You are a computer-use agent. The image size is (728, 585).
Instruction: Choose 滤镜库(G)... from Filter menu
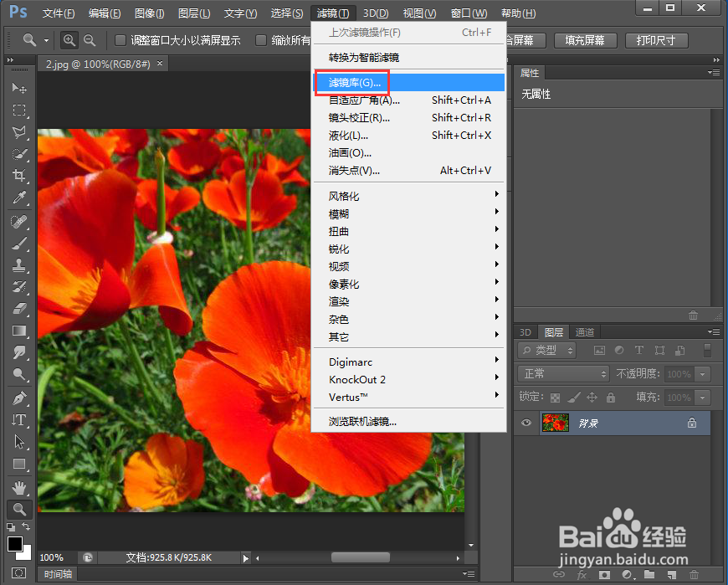point(408,83)
